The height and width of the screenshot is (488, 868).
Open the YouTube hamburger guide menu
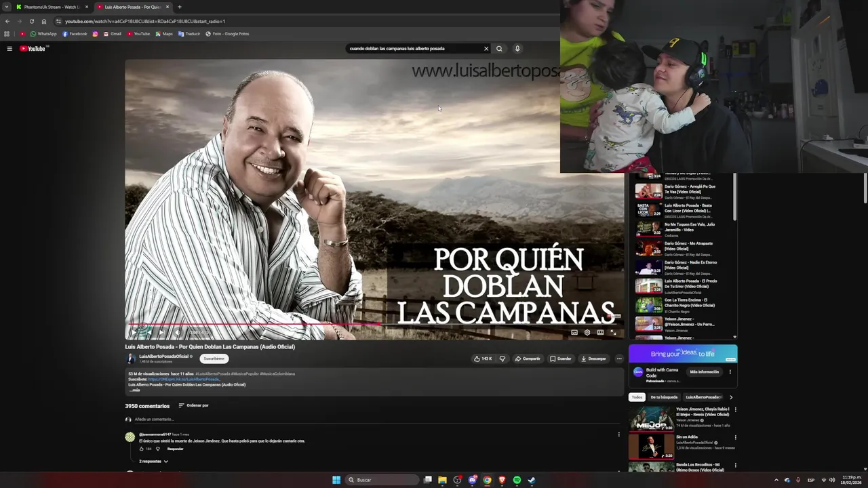point(9,49)
